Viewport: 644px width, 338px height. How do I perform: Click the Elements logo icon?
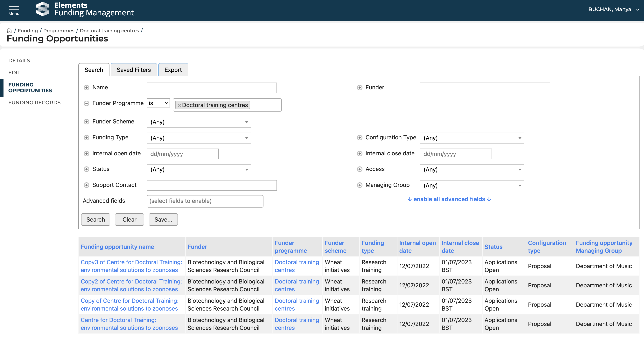coord(43,9)
